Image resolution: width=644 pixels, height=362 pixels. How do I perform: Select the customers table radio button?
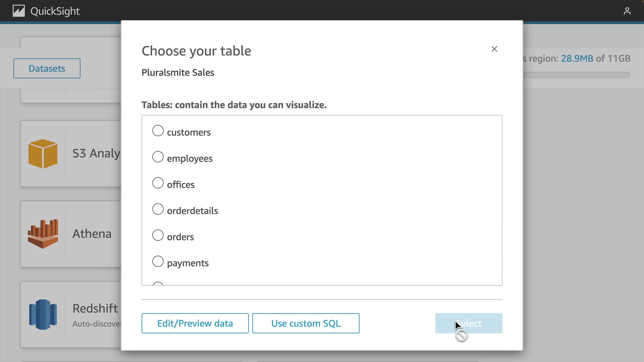pyautogui.click(x=158, y=131)
